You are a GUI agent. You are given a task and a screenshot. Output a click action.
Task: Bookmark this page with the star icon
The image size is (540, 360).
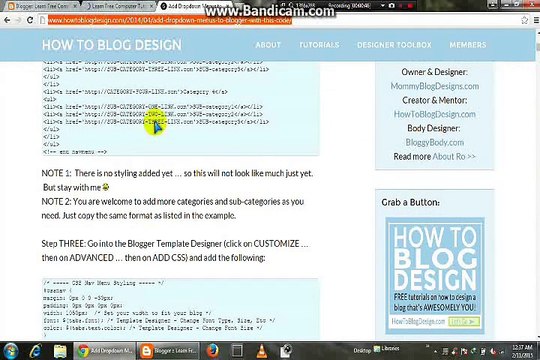click(525, 20)
